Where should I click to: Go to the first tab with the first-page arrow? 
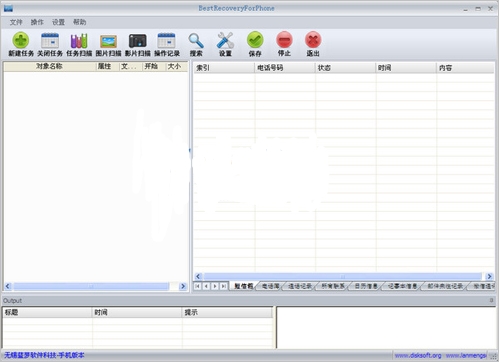[x=198, y=286]
